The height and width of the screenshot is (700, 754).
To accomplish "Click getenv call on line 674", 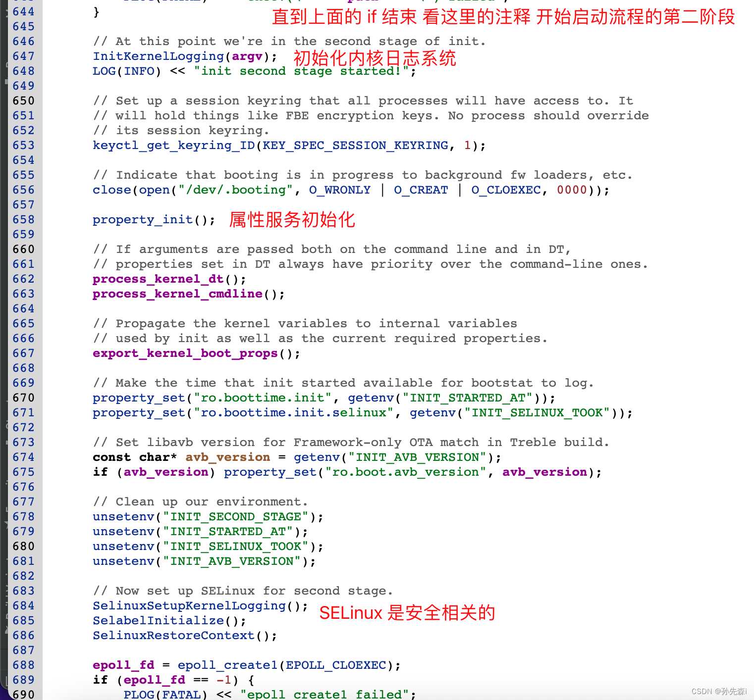I will point(317,457).
